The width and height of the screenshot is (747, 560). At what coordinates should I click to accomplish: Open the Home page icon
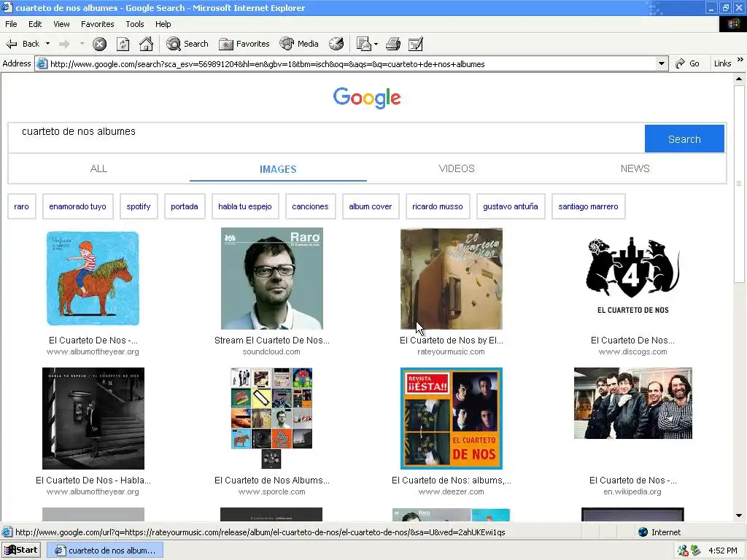(x=146, y=44)
